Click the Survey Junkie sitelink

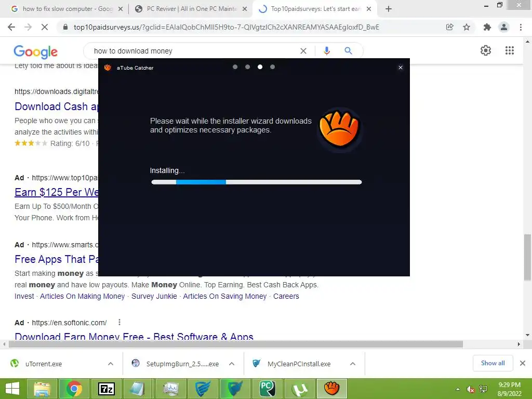[x=154, y=296]
